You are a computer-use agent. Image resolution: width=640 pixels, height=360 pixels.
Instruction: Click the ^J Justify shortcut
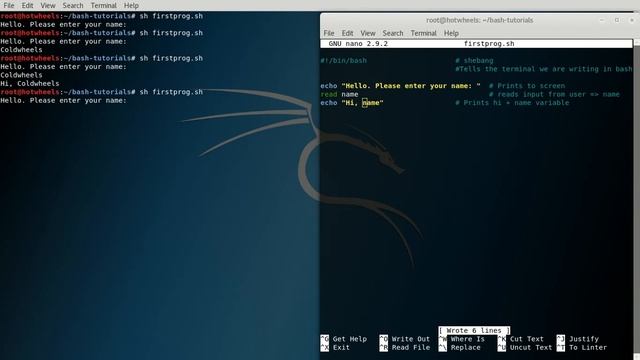coord(578,339)
